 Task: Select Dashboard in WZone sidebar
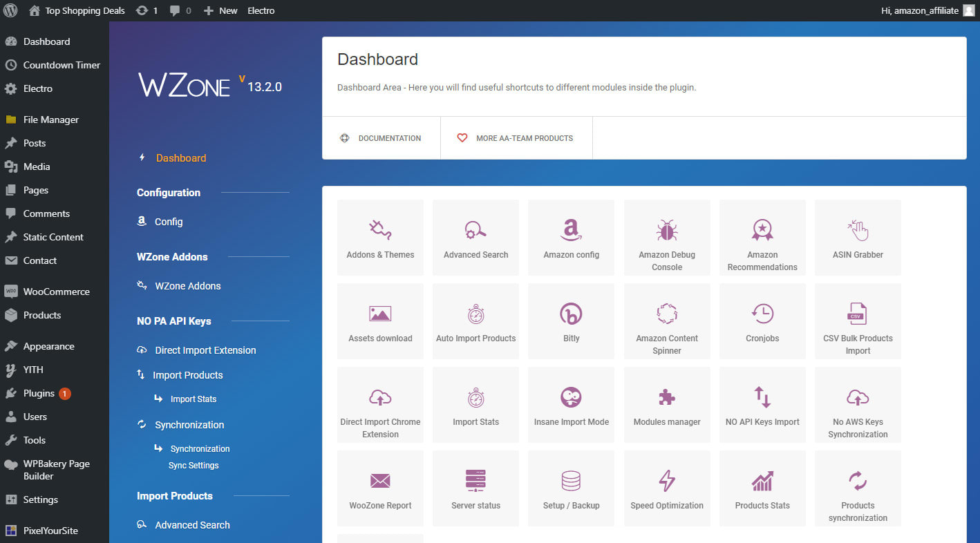[180, 158]
